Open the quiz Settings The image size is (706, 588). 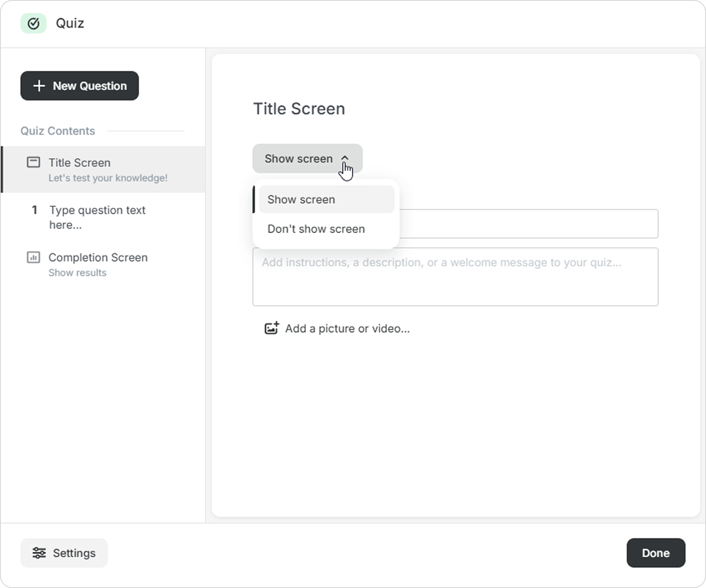pyautogui.click(x=64, y=553)
